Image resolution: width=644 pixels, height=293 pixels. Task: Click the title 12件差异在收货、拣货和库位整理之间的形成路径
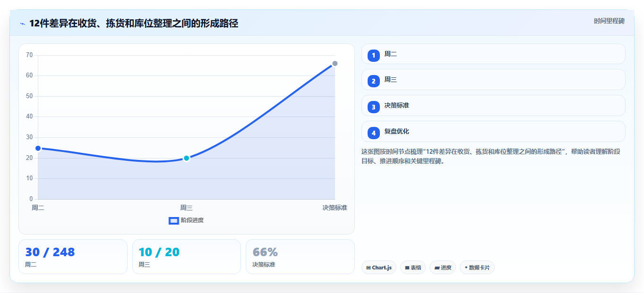click(x=134, y=24)
